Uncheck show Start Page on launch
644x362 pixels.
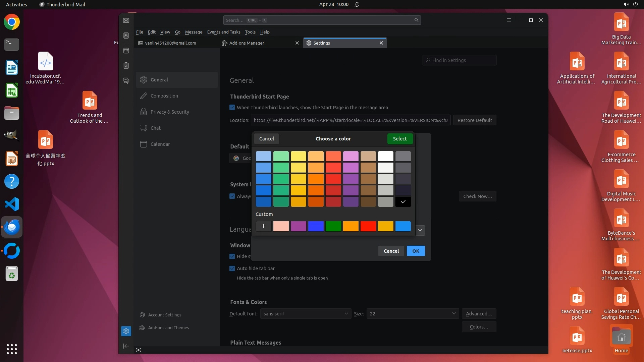pos(232,108)
